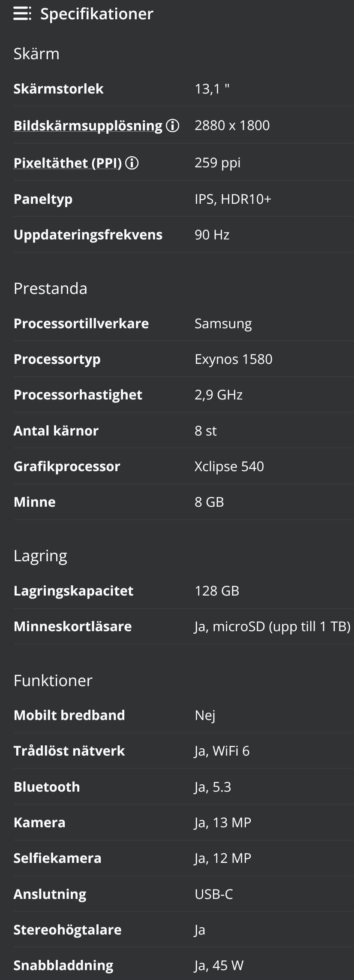The width and height of the screenshot is (354, 980).
Task: Click the Snabbladdning row label
Action: click(x=63, y=965)
